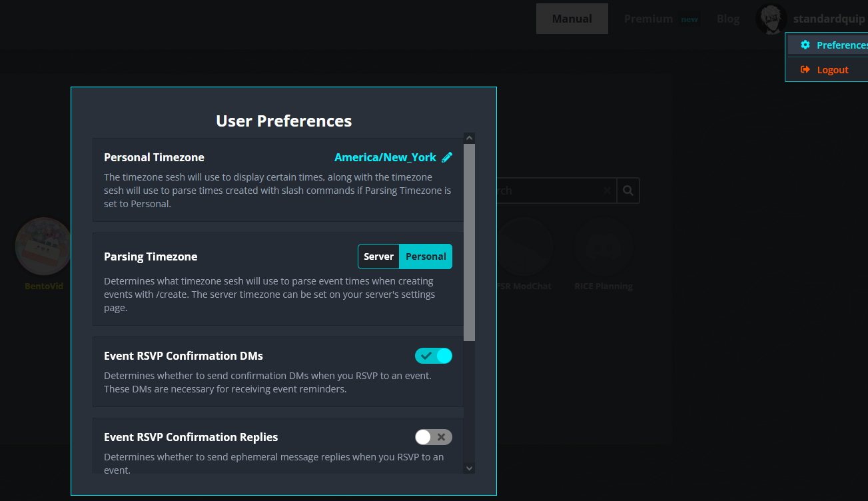The width and height of the screenshot is (868, 501).
Task: Select the BentoVid server icon
Action: [x=44, y=247]
